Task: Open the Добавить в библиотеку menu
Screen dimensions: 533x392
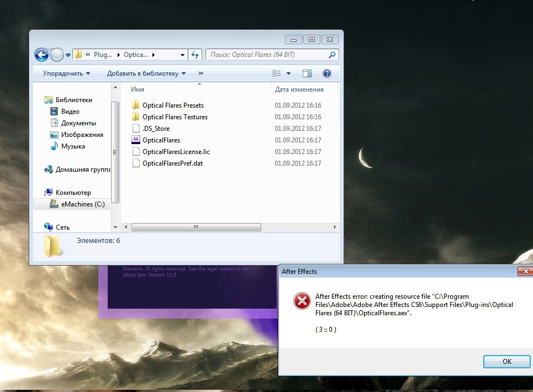Action: [x=146, y=73]
